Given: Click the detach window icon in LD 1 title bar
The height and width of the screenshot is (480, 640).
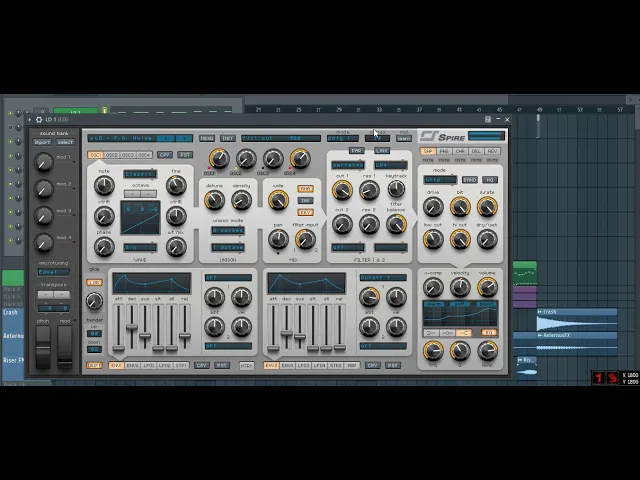Looking at the screenshot, I should [x=488, y=120].
